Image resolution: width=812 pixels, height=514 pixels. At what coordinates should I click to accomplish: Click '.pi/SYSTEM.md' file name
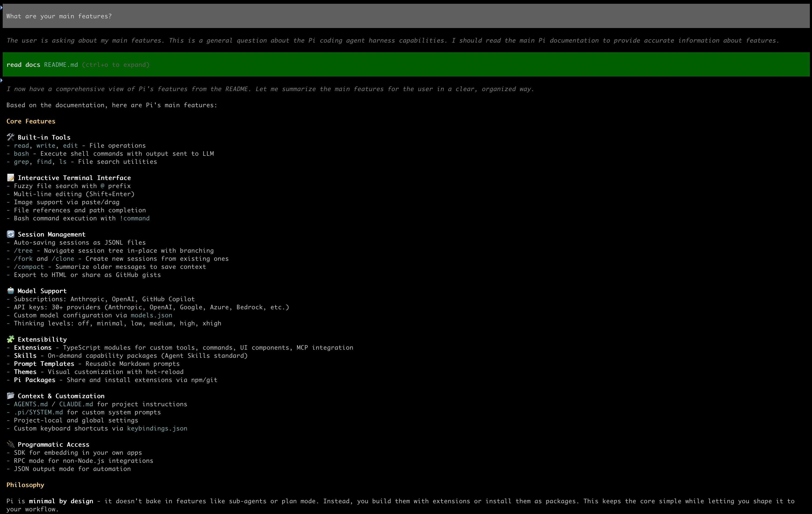[x=39, y=412]
